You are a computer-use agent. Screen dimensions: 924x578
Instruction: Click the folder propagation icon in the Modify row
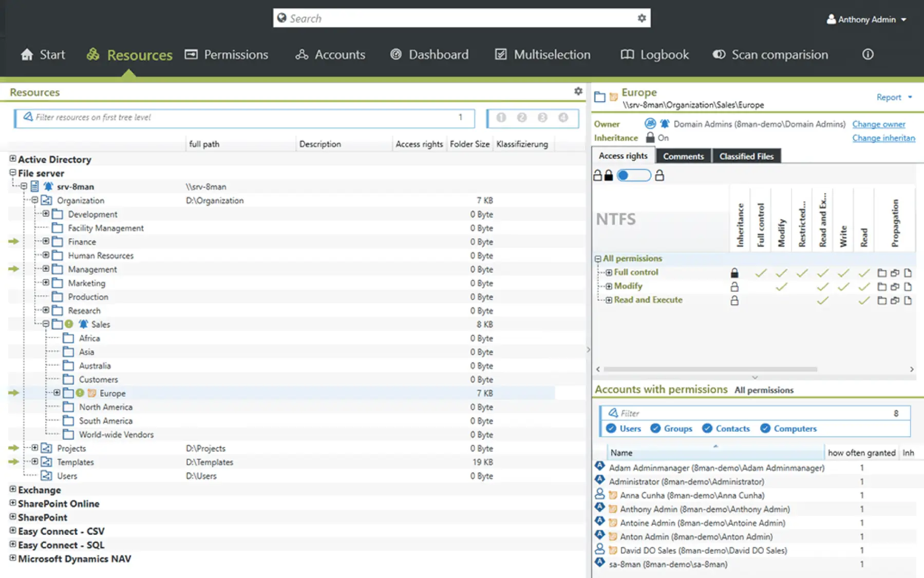(x=882, y=287)
